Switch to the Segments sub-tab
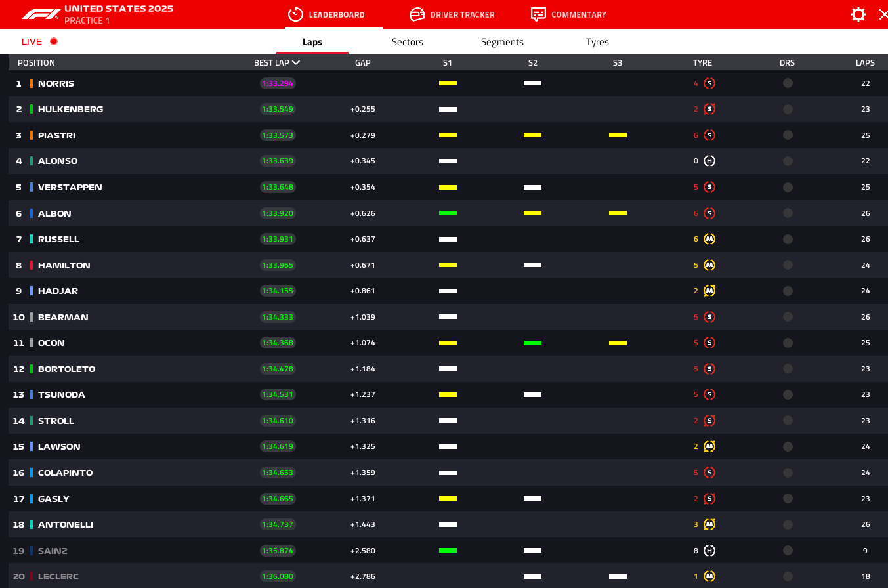The image size is (888, 588). pos(502,42)
